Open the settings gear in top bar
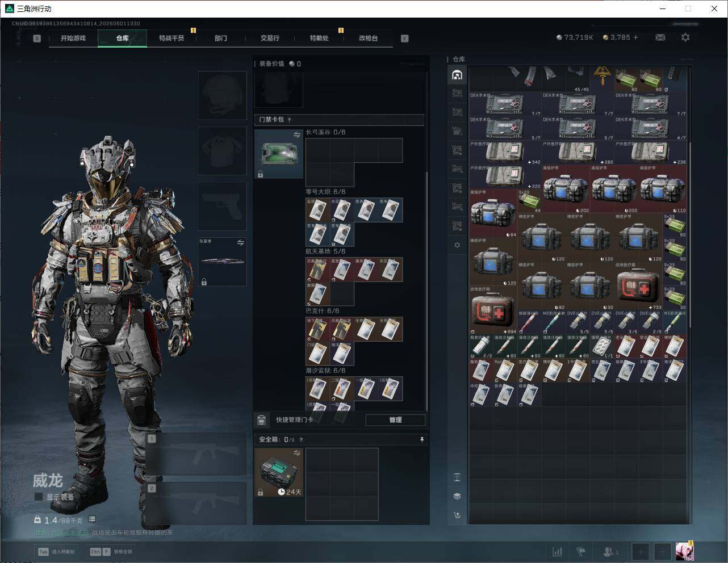 pyautogui.click(x=685, y=37)
